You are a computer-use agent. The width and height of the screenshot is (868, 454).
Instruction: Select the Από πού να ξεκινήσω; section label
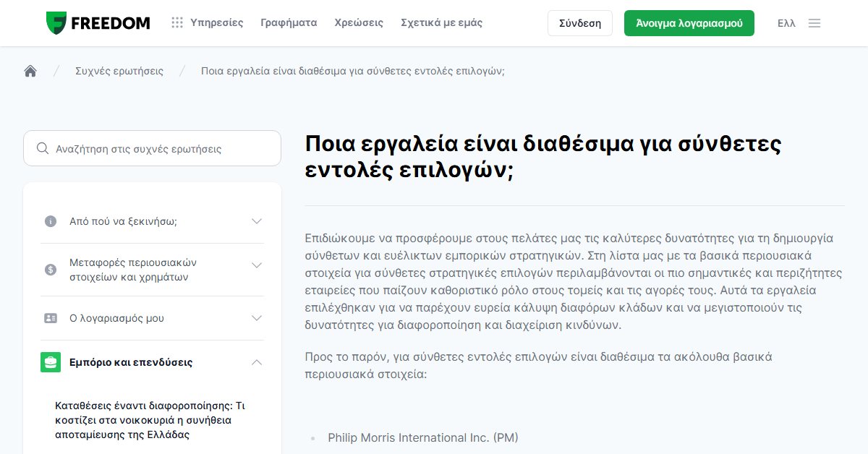pos(123,221)
